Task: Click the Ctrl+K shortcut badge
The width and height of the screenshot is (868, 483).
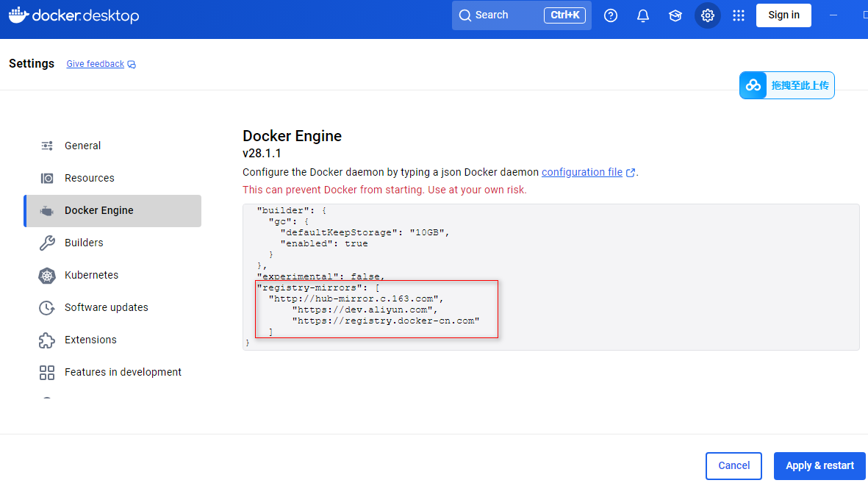Action: tap(564, 15)
